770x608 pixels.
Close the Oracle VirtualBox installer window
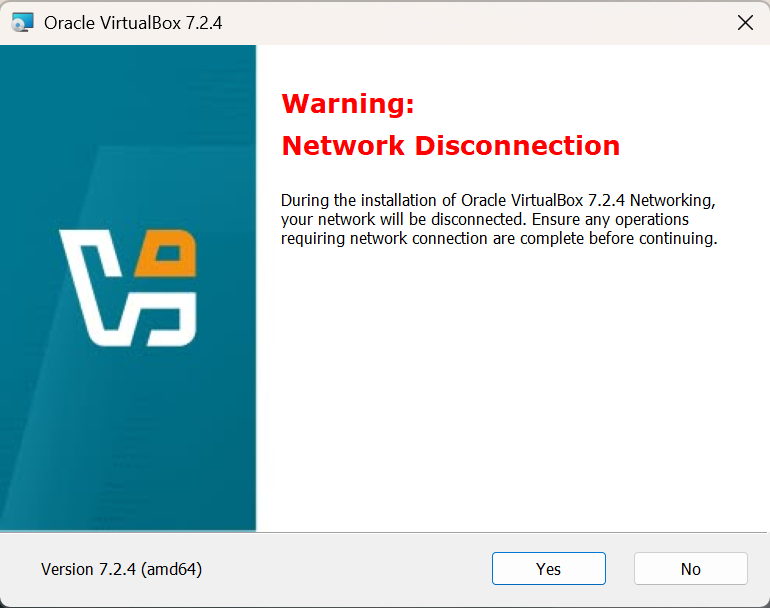[745, 23]
